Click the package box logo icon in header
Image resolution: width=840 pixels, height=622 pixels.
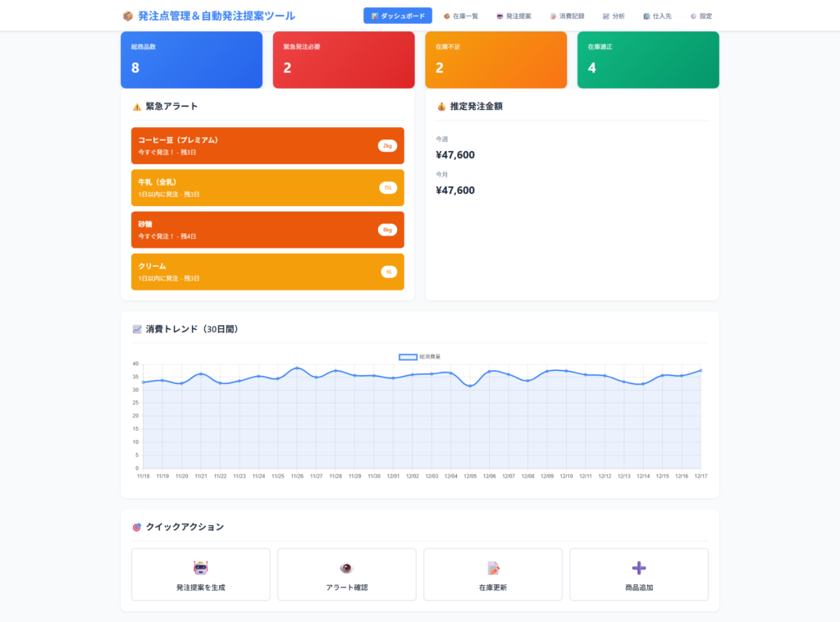tap(127, 16)
